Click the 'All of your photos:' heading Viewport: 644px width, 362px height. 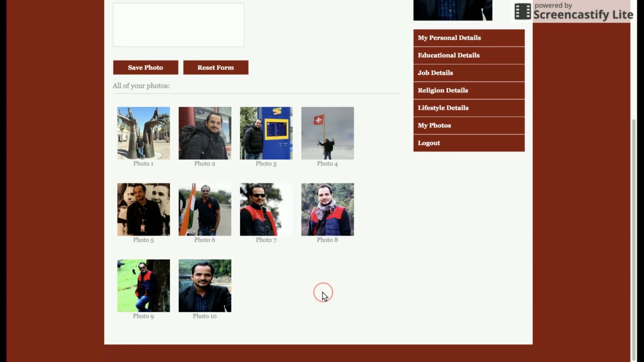(141, 86)
